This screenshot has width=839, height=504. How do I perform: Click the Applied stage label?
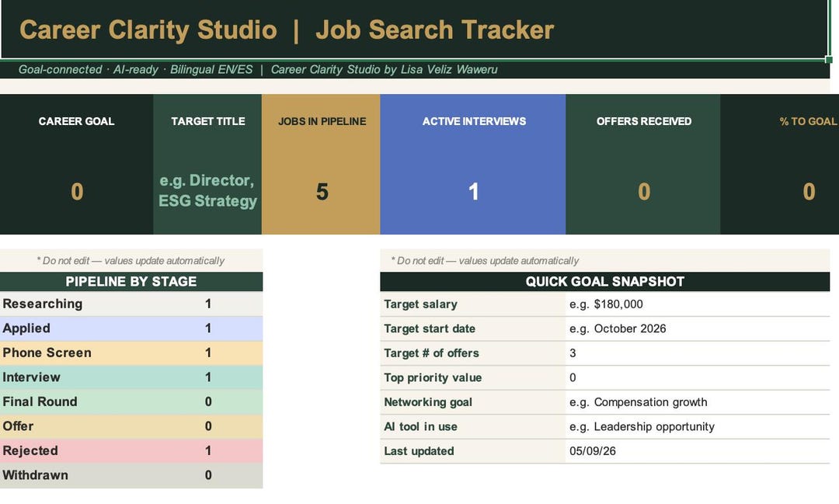click(x=26, y=328)
